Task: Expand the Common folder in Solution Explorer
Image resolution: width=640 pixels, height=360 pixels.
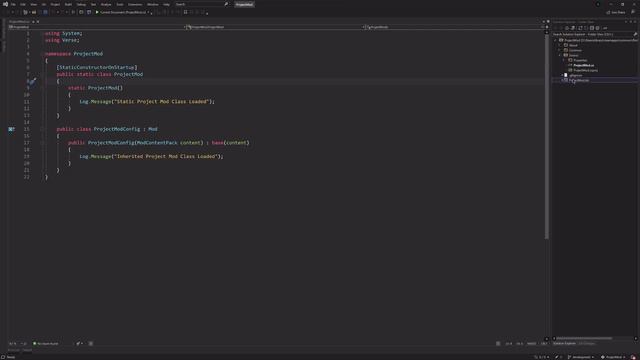Action: (560, 50)
